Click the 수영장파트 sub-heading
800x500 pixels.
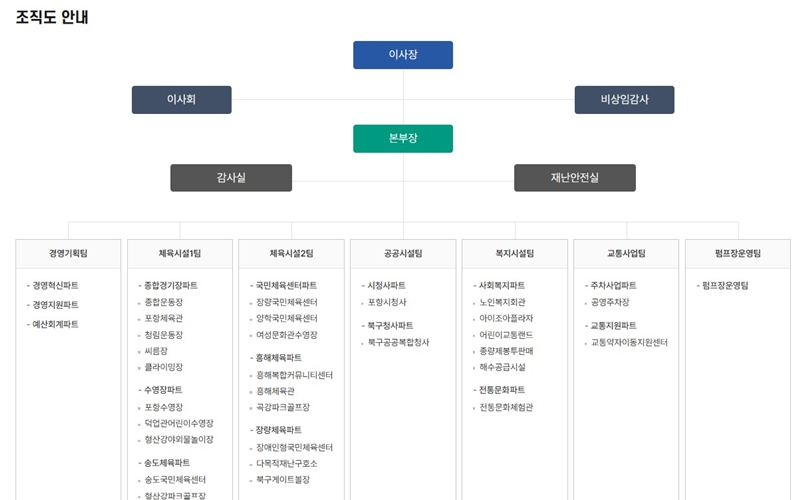click(163, 390)
